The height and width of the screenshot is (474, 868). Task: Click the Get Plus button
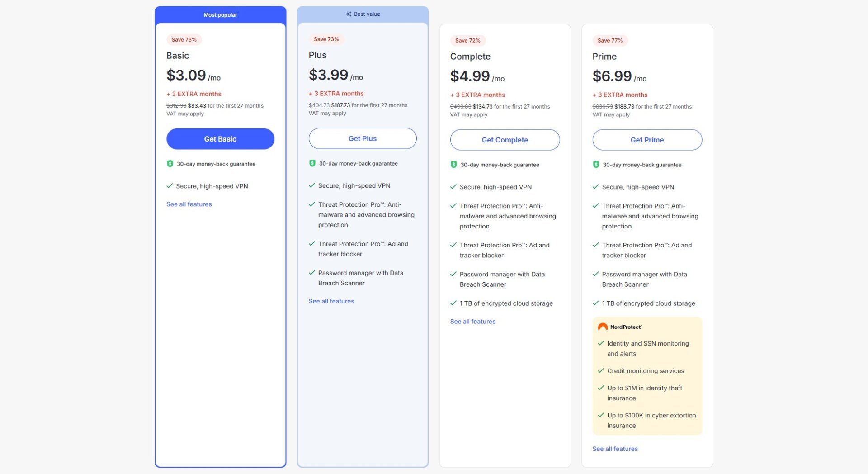[363, 138]
